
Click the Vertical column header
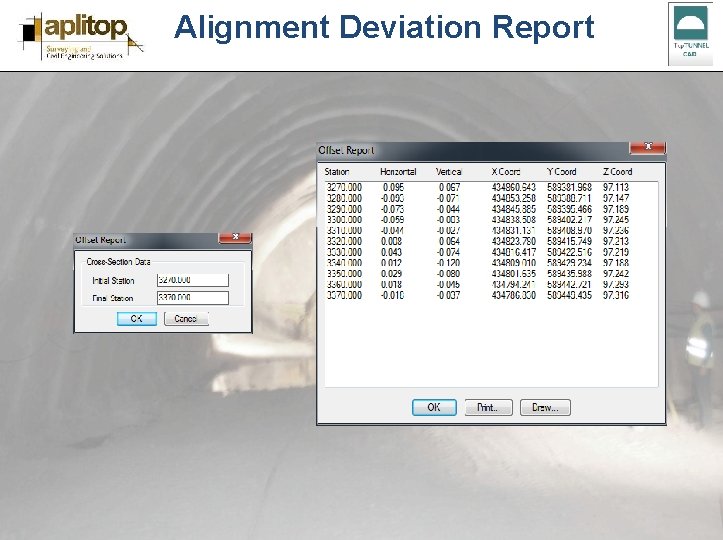449,172
